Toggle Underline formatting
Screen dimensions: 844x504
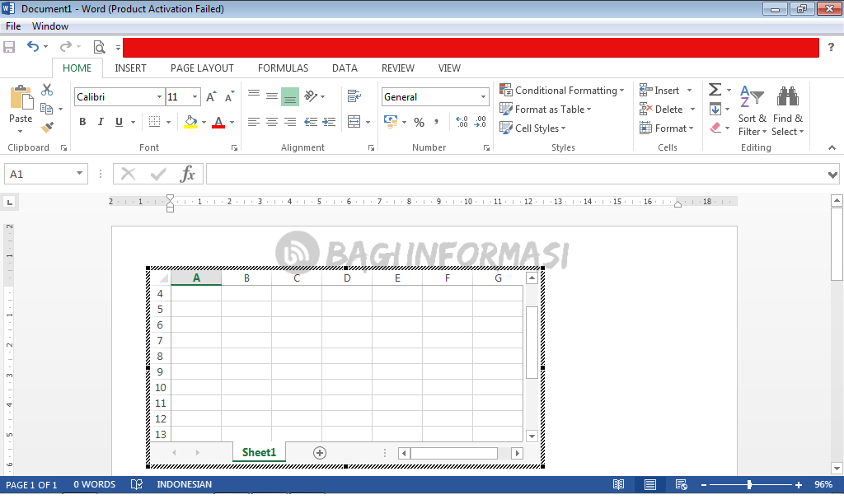pyautogui.click(x=119, y=122)
